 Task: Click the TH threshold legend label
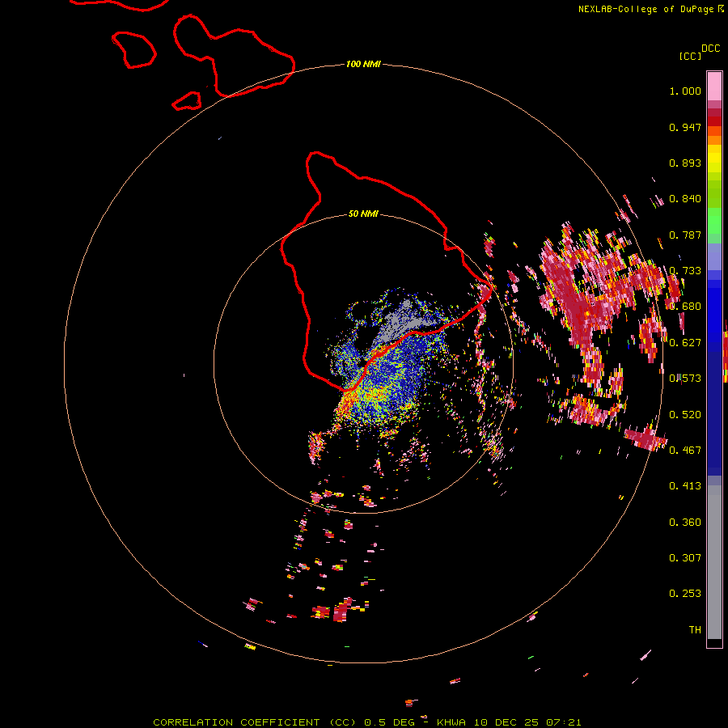click(695, 630)
